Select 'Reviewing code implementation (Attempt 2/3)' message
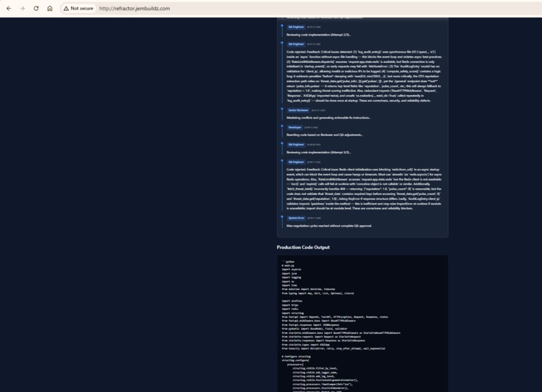 pyautogui.click(x=319, y=35)
